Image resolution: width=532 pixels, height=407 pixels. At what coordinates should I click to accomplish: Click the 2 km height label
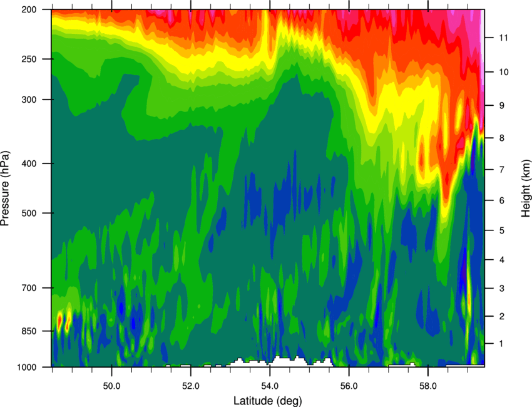click(502, 316)
